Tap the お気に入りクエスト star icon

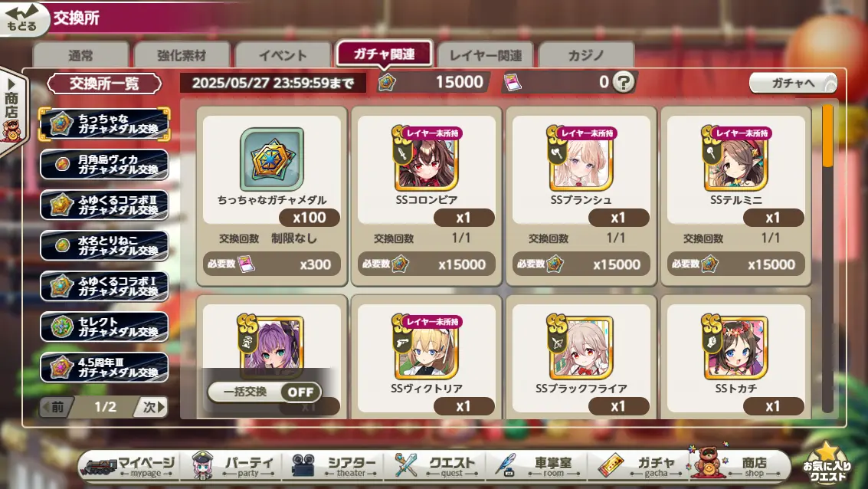[x=827, y=463]
